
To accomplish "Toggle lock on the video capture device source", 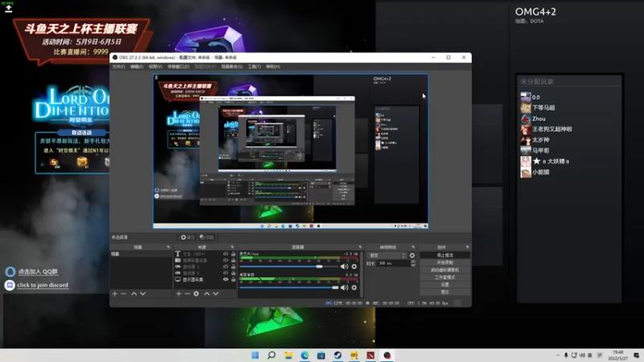I will click(x=233, y=260).
